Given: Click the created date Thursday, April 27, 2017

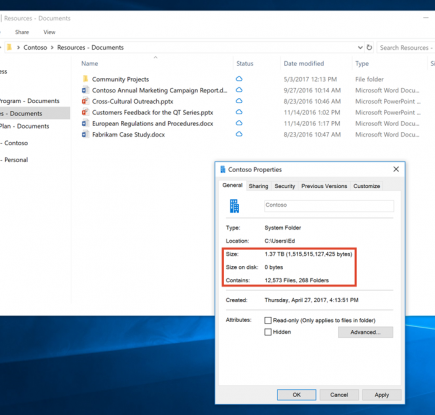Looking at the screenshot, I should (x=311, y=300).
